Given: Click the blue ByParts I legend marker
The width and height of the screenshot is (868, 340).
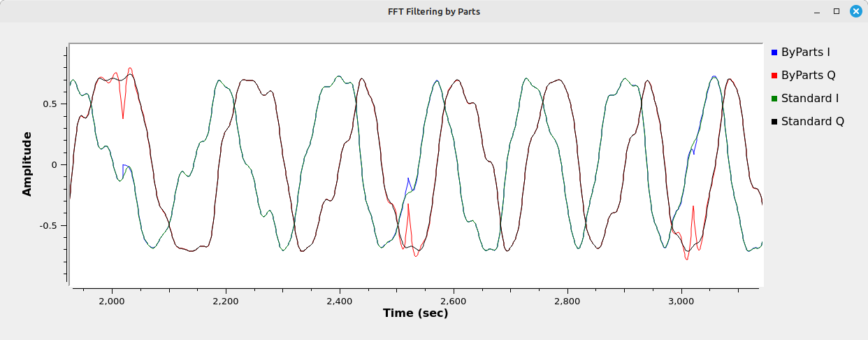Looking at the screenshot, I should point(774,52).
